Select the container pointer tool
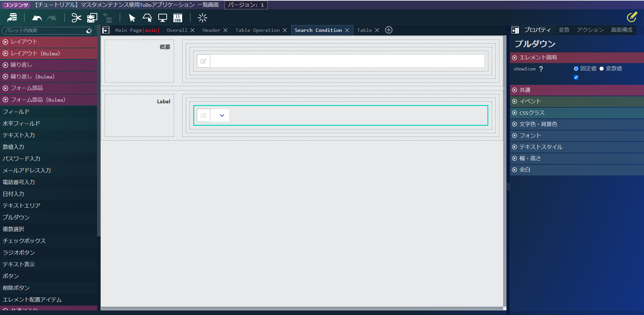This screenshot has height=315, width=644. pyautogui.click(x=147, y=18)
